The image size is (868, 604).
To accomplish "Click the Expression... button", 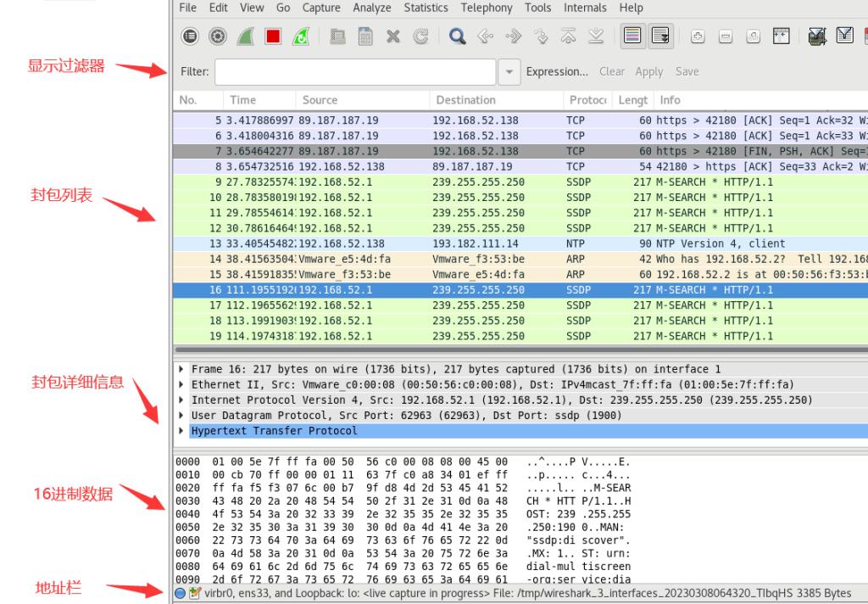I will (557, 71).
